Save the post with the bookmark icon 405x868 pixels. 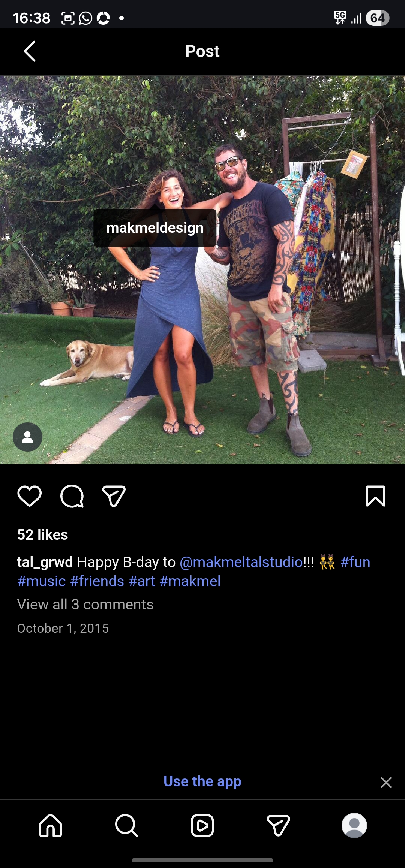click(375, 496)
